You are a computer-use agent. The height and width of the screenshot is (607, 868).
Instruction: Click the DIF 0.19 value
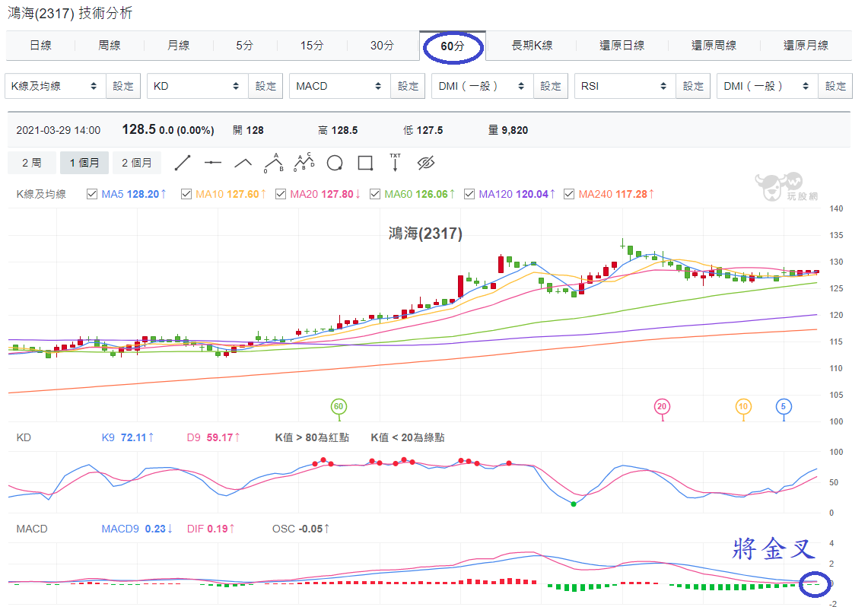[211, 529]
